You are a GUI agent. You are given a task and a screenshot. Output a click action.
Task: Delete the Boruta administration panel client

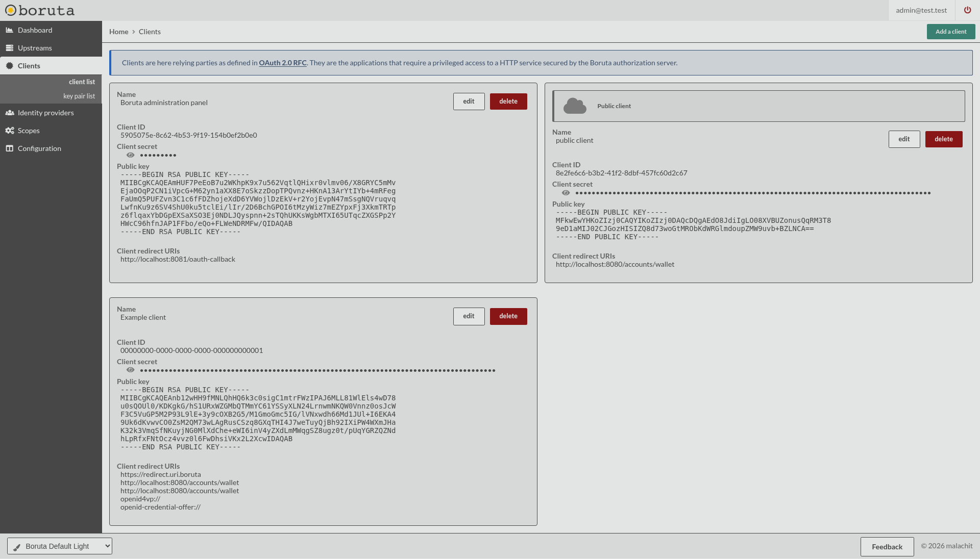coord(508,101)
